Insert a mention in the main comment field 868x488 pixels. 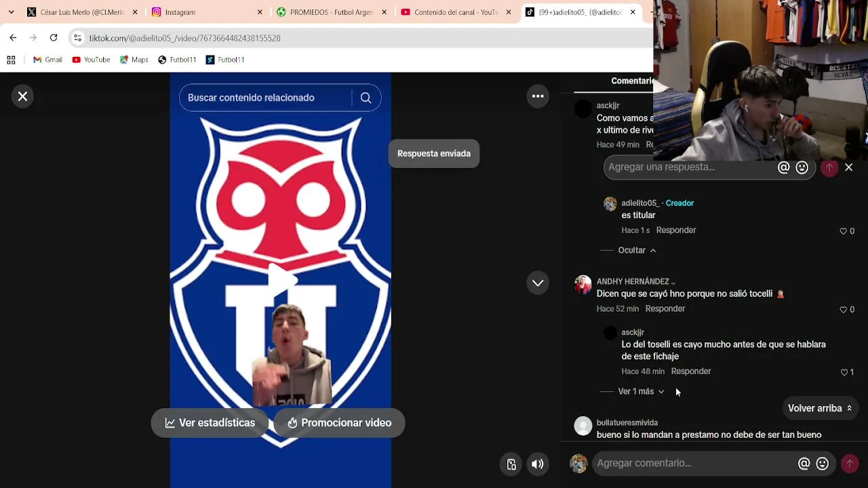[804, 464]
